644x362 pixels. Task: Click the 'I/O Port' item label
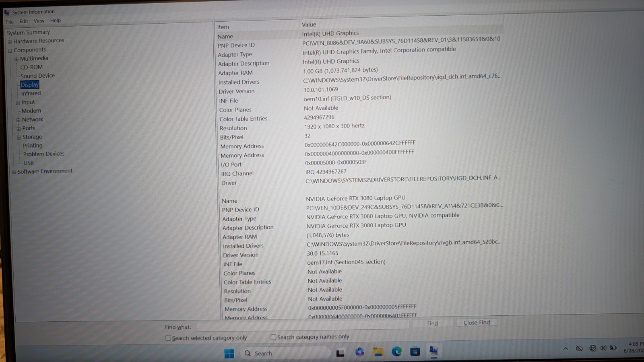coord(231,165)
